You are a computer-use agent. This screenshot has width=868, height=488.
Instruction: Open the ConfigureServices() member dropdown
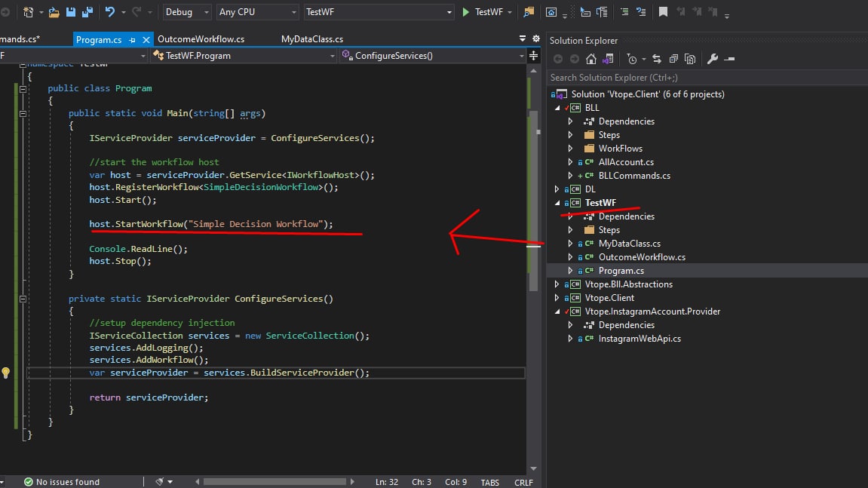[432, 55]
